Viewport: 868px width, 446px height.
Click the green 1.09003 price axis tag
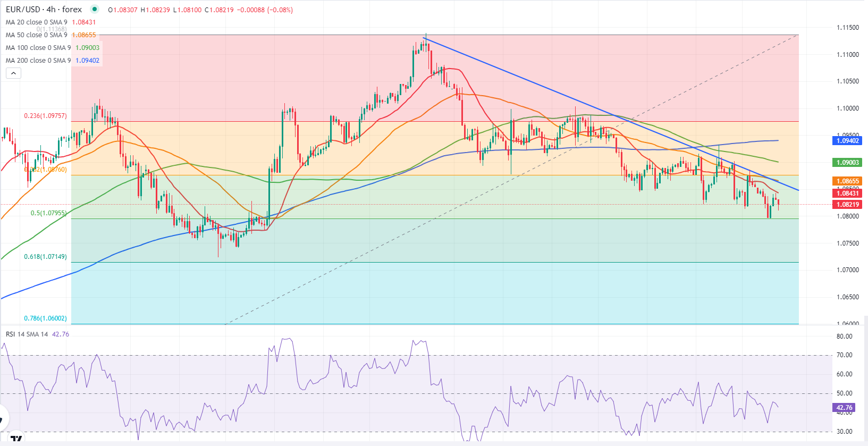click(848, 163)
